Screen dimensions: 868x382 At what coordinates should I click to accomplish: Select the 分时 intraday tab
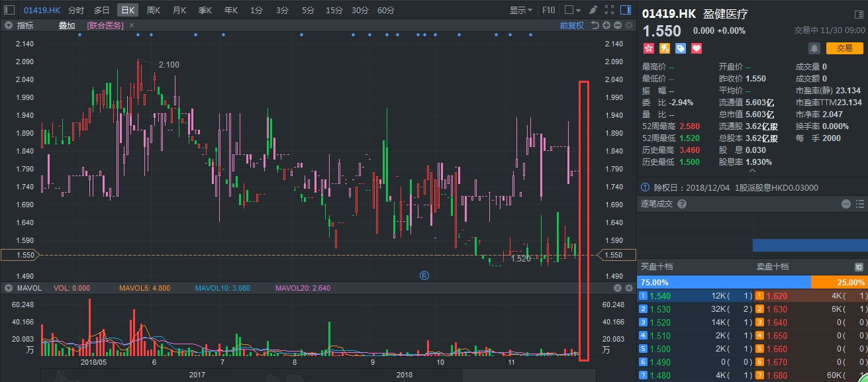[76, 11]
